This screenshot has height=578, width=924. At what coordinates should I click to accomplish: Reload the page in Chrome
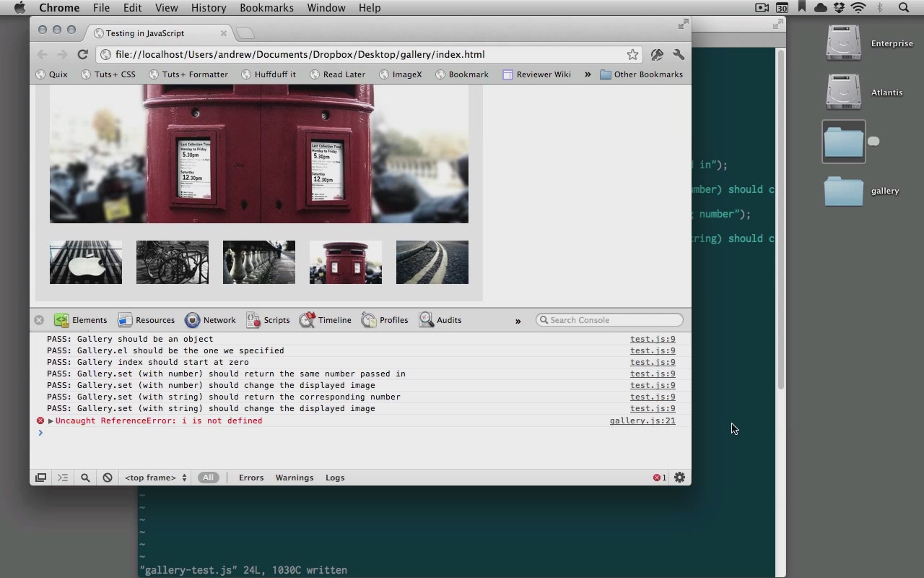[x=82, y=54]
